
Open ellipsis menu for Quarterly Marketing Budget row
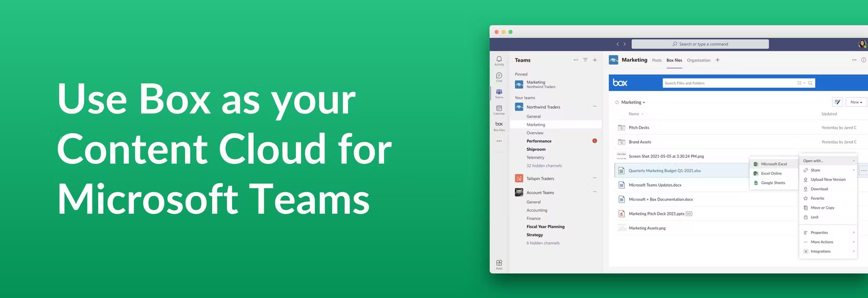pos(864,170)
